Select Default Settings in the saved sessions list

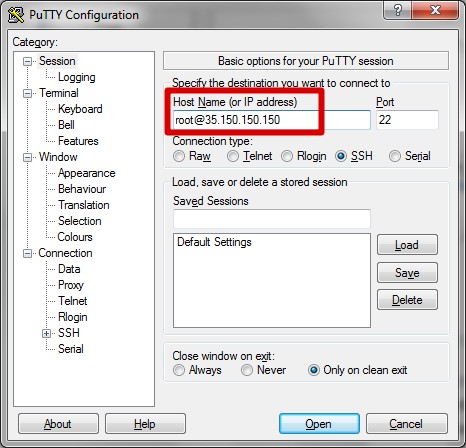point(214,242)
